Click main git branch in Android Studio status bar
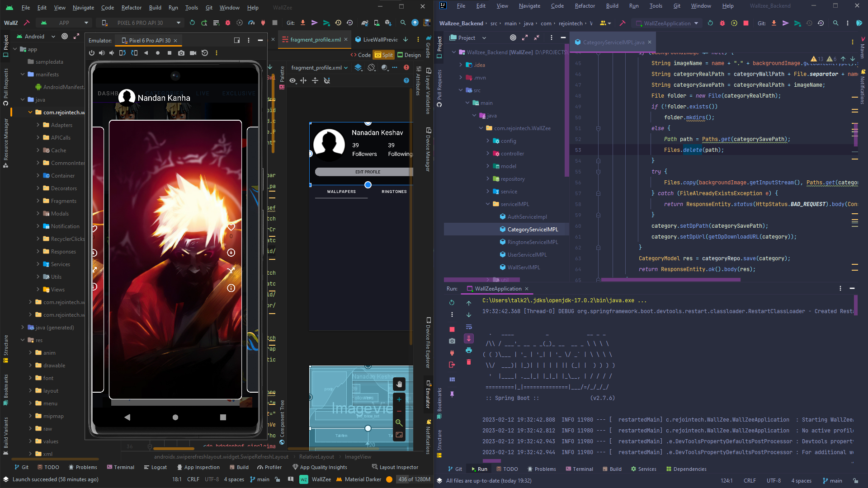 pyautogui.click(x=259, y=479)
